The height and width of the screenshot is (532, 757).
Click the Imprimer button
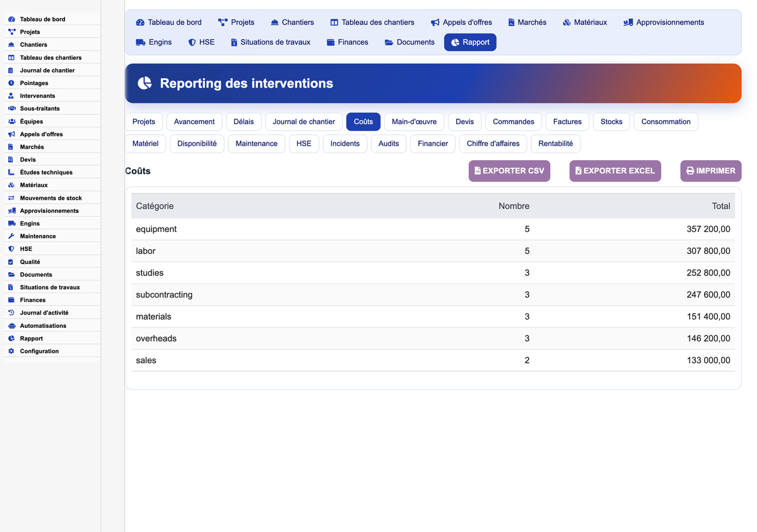pyautogui.click(x=711, y=171)
